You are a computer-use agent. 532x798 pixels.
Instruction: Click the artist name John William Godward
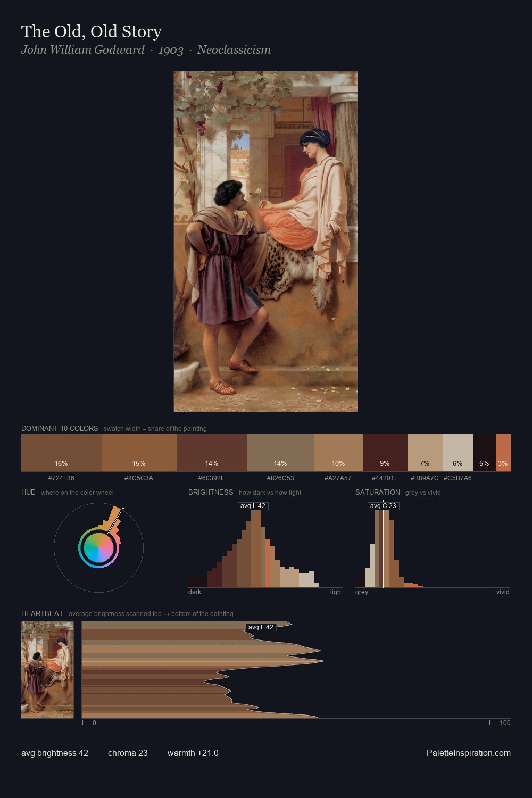[x=83, y=50]
